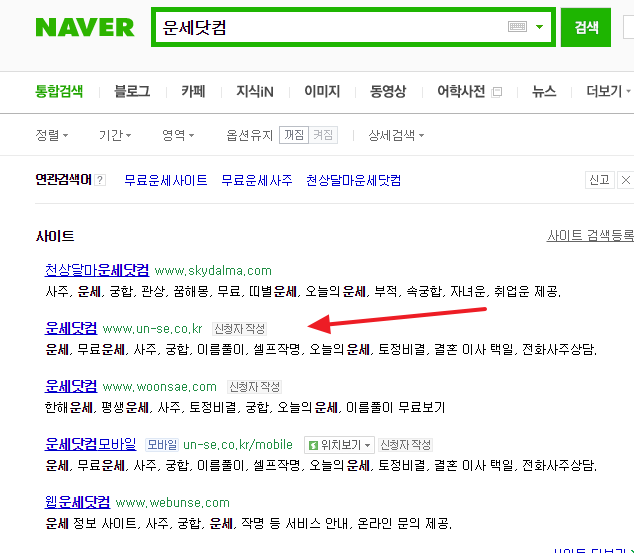Expand the search box autocomplete arrow

pyautogui.click(x=539, y=27)
